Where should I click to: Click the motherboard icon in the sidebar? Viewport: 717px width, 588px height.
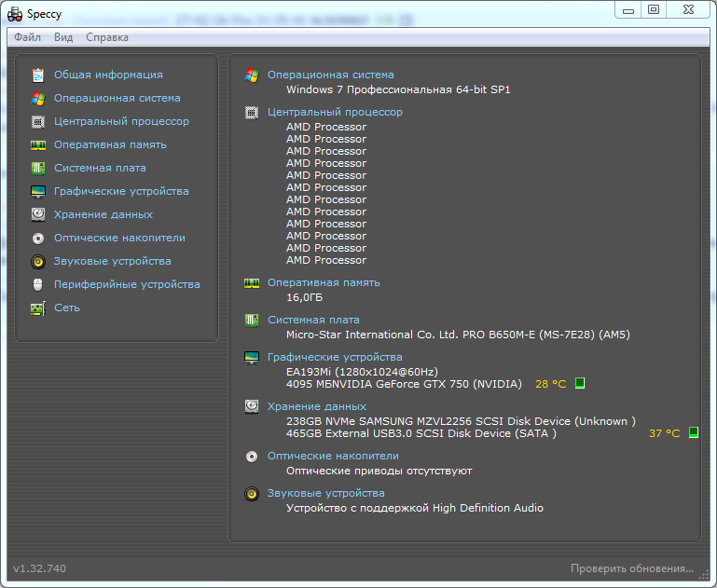38,168
